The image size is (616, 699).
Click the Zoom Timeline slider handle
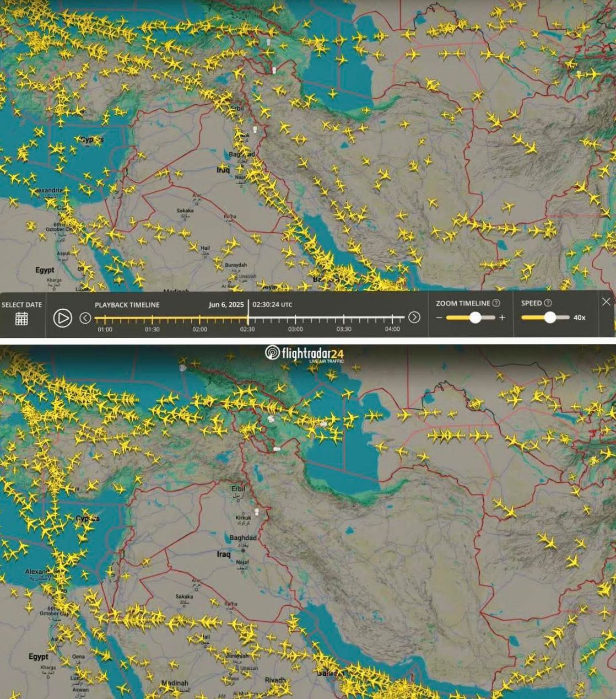(x=475, y=318)
